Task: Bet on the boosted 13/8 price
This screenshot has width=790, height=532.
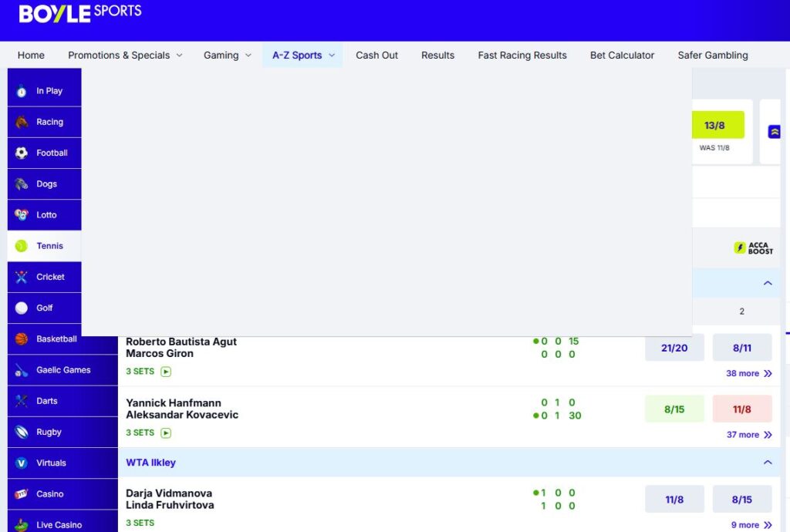Action: 717,125
